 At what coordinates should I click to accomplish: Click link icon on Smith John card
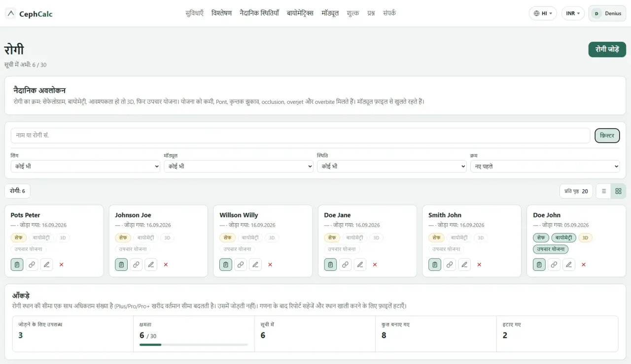click(450, 265)
